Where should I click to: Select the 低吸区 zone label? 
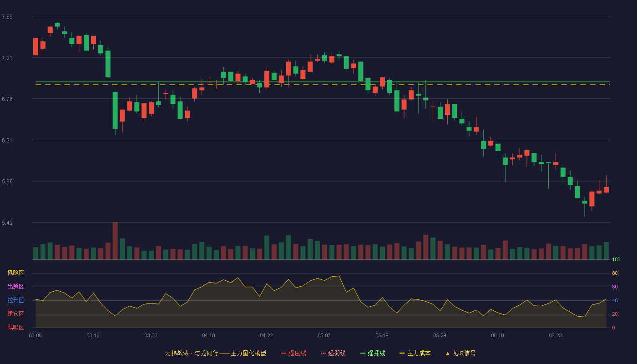(15, 327)
